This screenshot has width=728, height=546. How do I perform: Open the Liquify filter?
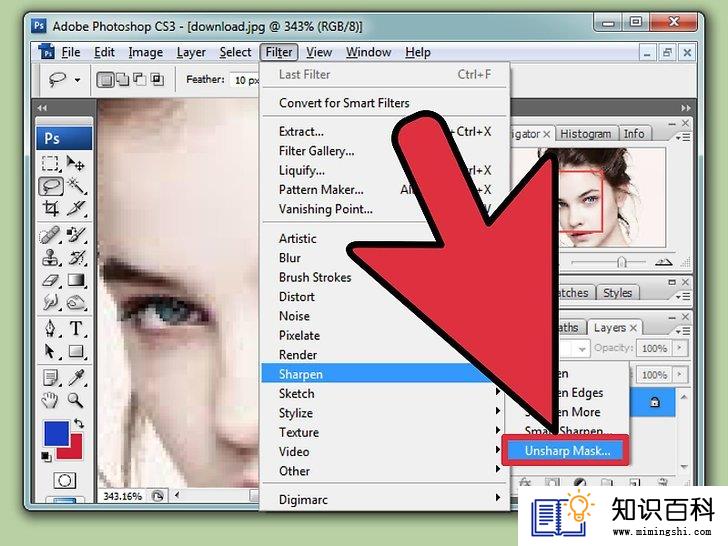tap(302, 170)
